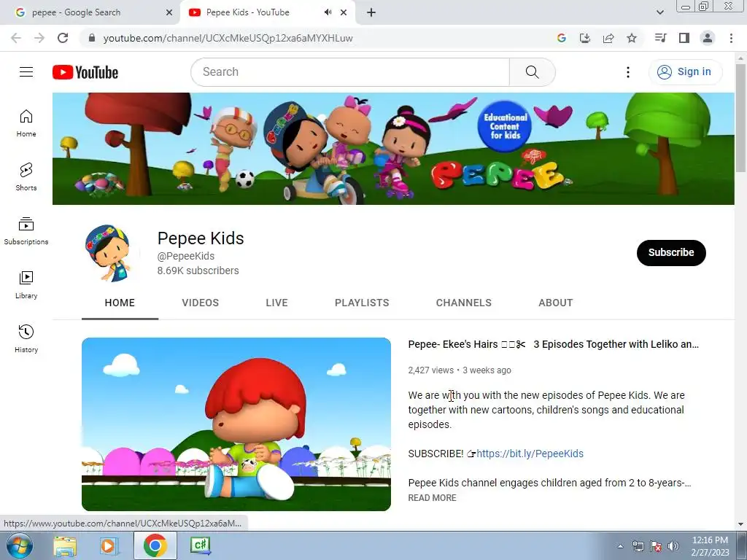Click the network tray icon
The image size is (747, 560).
[638, 546]
